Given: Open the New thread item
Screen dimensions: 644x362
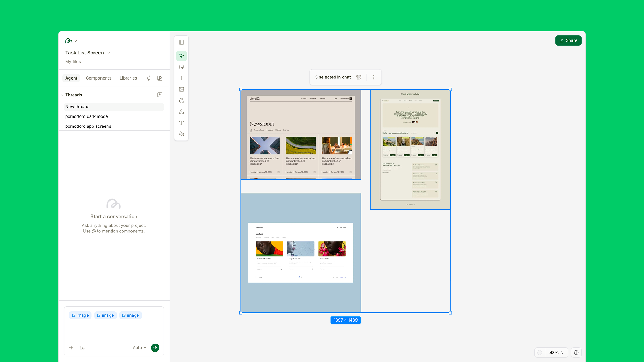Looking at the screenshot, I should pos(114,107).
